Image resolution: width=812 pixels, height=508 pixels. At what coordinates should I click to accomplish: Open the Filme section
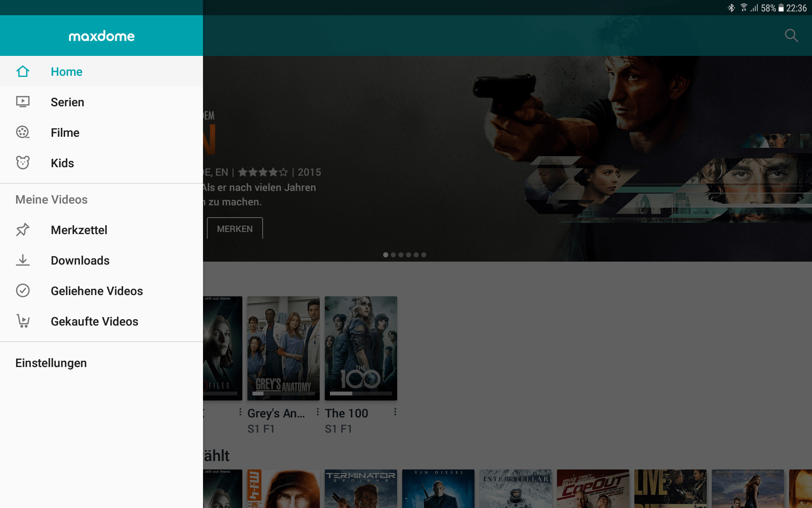(101, 133)
